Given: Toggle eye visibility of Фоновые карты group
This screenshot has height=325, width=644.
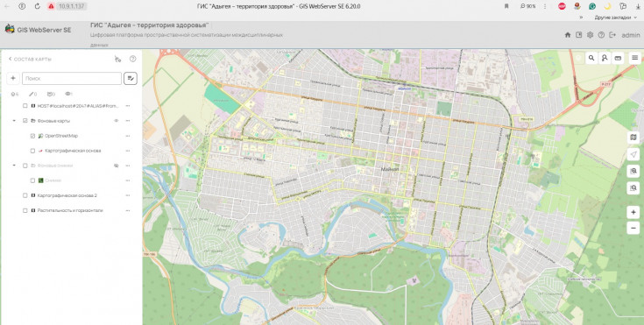Looking at the screenshot, I should coord(117,121).
